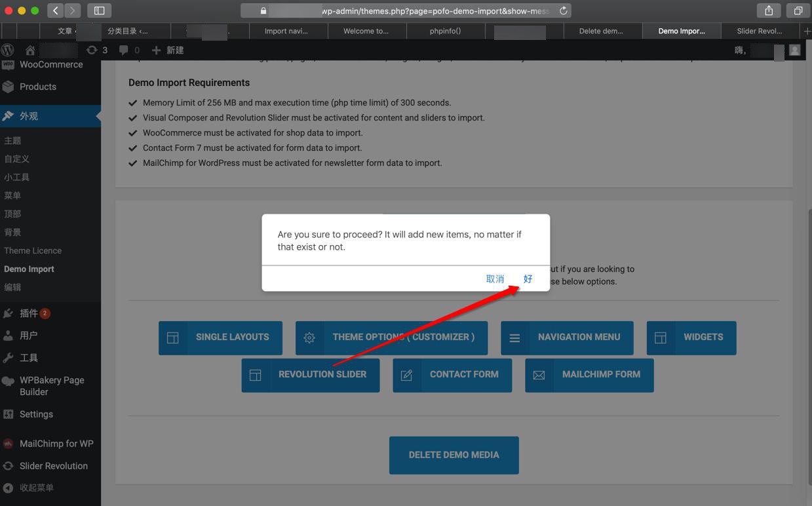Open the 编辑 submenu item

12,287
